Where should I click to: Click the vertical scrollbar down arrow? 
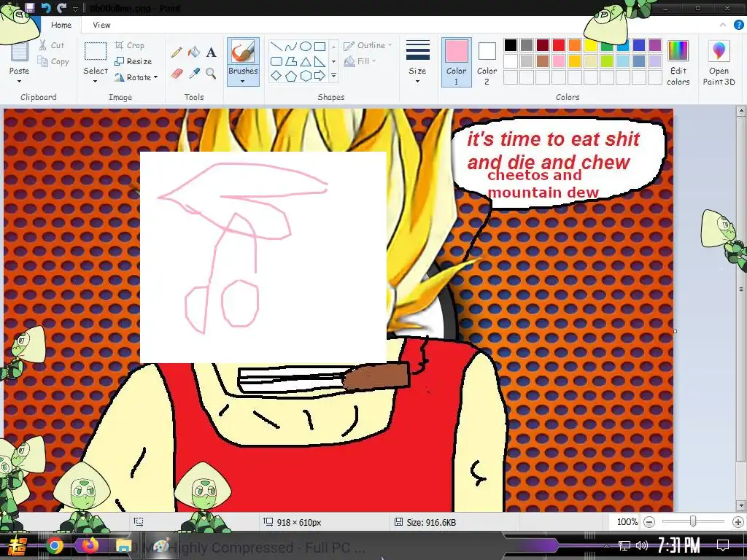(x=741, y=506)
